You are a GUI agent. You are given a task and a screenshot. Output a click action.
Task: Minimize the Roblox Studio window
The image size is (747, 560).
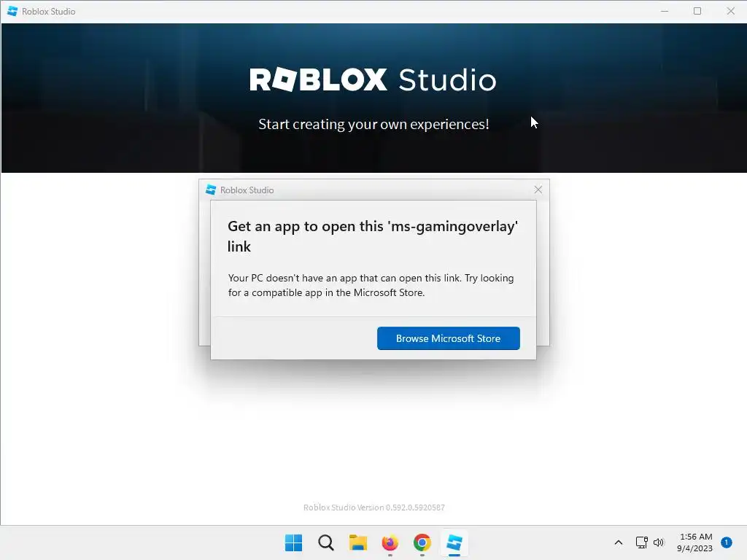click(x=665, y=11)
